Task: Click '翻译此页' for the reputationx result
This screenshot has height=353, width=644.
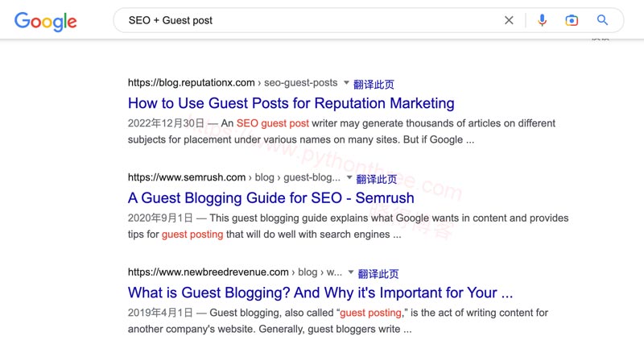Action: [374, 84]
